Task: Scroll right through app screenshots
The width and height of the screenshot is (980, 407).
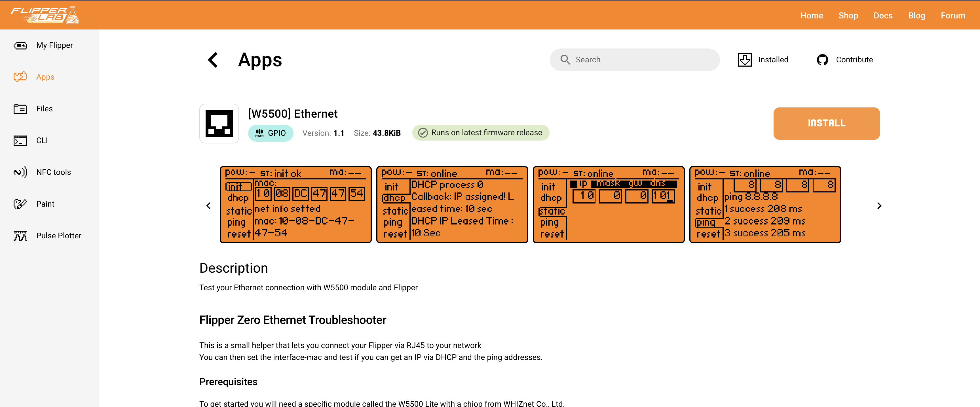Action: tap(879, 205)
